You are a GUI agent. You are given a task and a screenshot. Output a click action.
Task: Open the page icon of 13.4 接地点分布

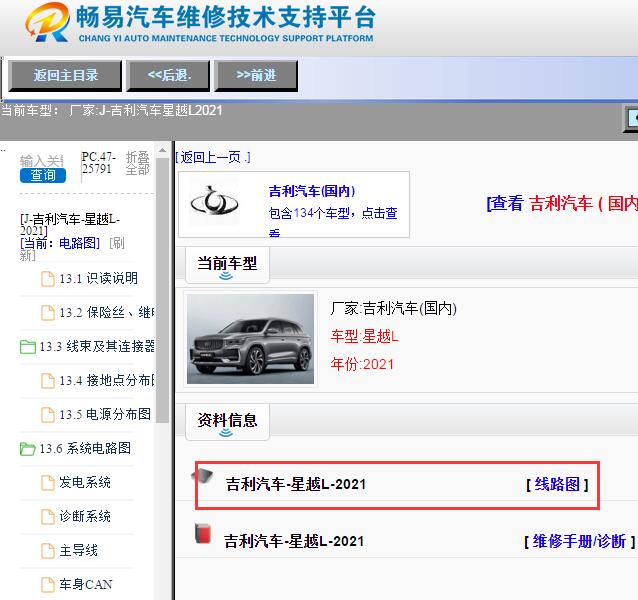pyautogui.click(x=48, y=381)
